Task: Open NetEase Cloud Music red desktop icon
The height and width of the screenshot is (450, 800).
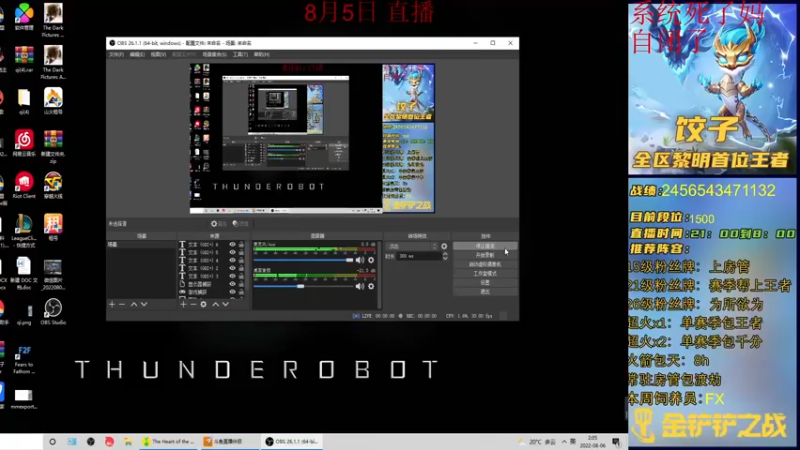Action: [x=24, y=143]
